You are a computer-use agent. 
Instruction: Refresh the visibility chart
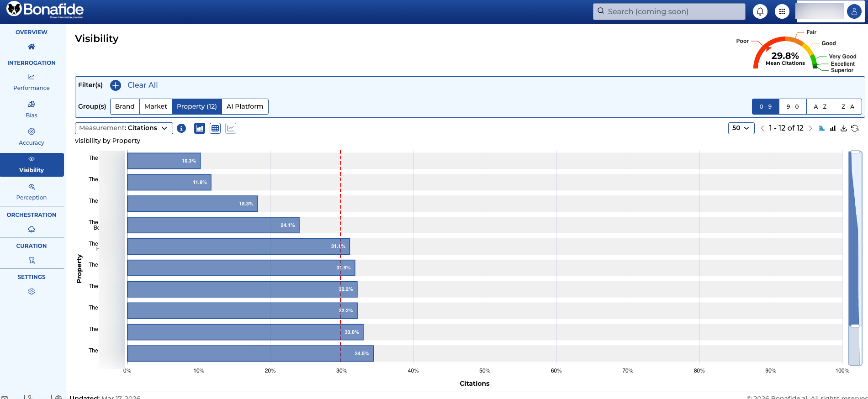coord(855,128)
